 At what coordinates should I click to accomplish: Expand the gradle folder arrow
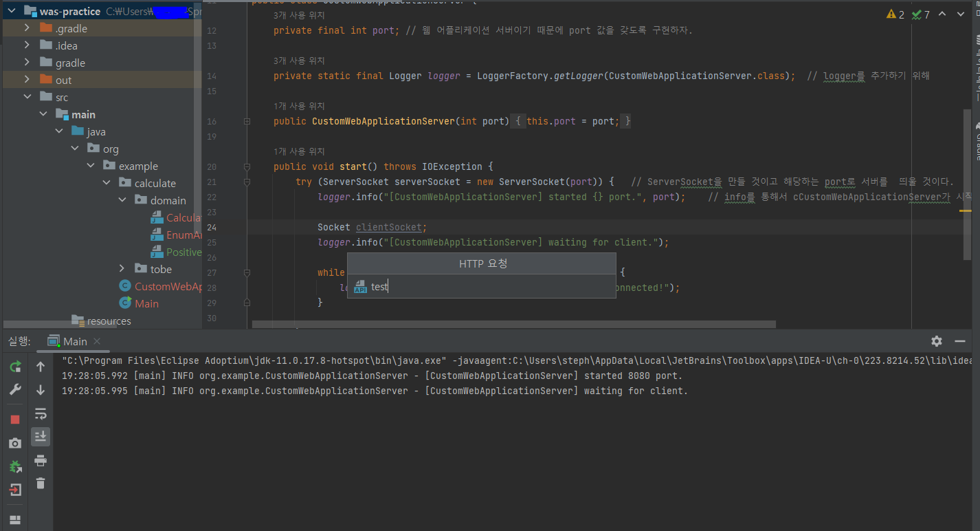click(27, 63)
